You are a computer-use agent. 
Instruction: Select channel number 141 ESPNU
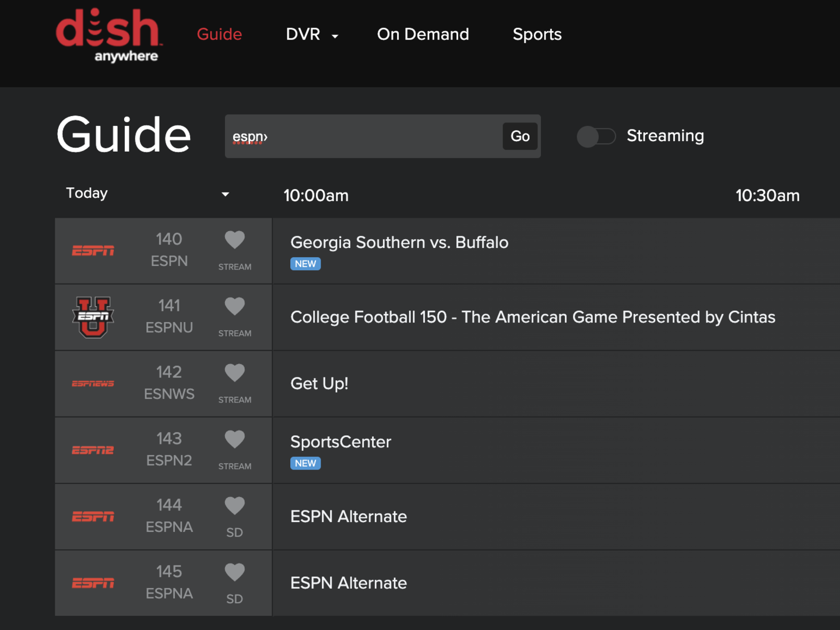(x=169, y=317)
